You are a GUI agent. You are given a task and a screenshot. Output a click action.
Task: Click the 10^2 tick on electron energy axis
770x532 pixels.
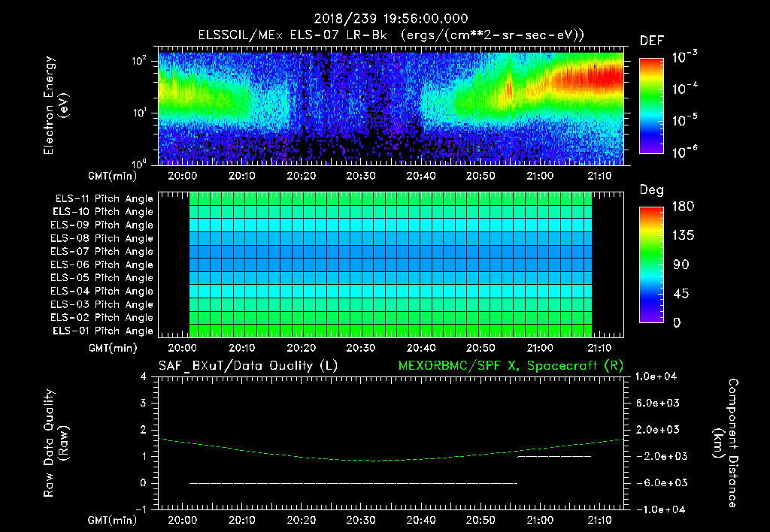139,60
